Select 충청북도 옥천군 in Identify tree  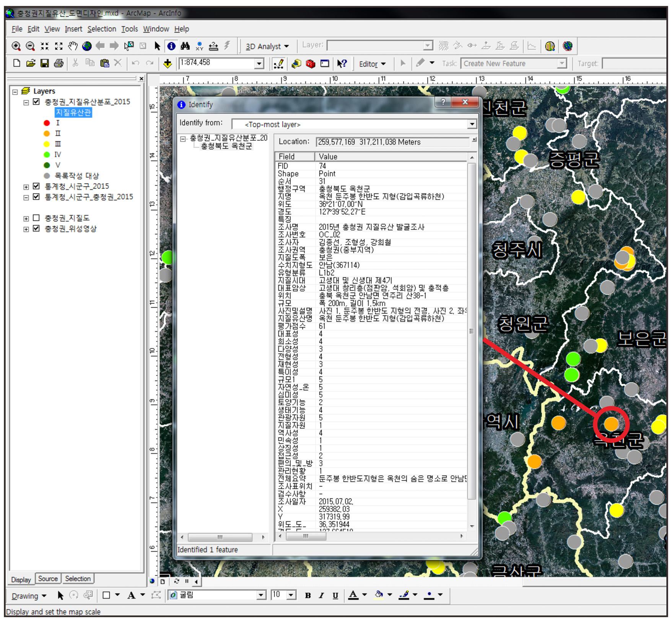click(226, 146)
